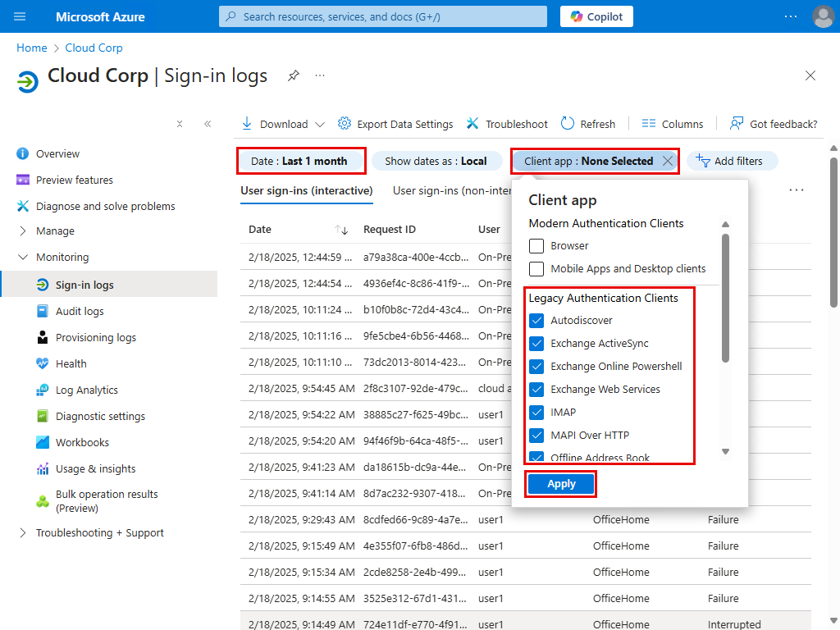Screen dimensions: 840x630
Task: Remove the Client app filter with the X
Action: [x=668, y=161]
